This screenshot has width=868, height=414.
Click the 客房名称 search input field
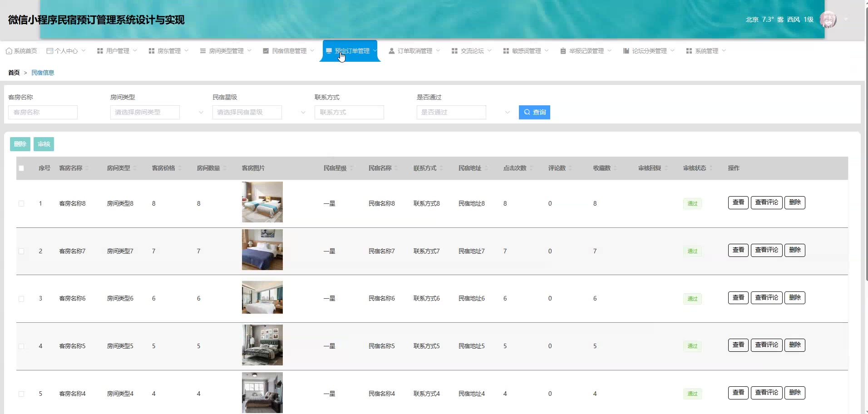pos(43,112)
